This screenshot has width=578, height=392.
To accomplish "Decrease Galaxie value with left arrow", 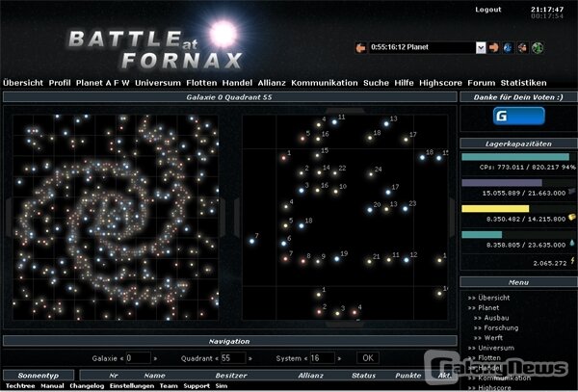I will pyautogui.click(x=121, y=358).
